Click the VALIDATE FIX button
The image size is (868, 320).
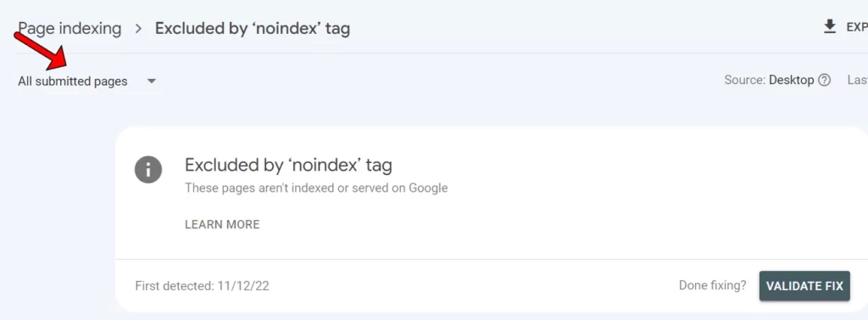[804, 286]
